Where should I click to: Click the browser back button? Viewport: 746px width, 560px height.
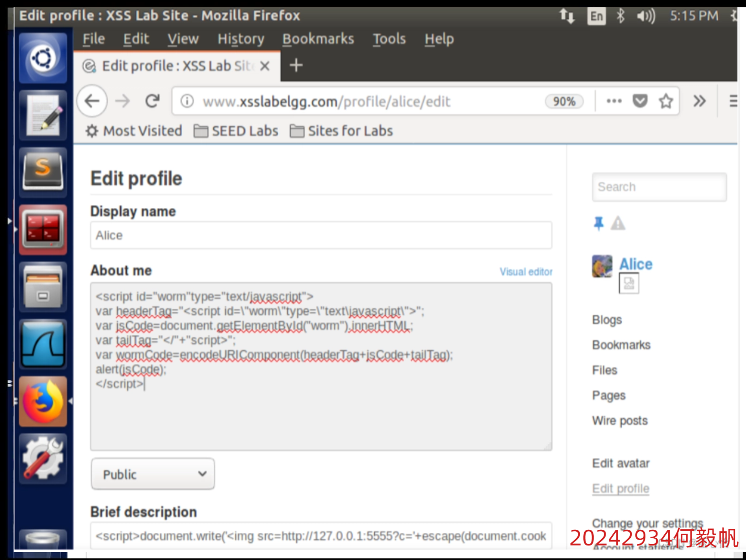92,101
